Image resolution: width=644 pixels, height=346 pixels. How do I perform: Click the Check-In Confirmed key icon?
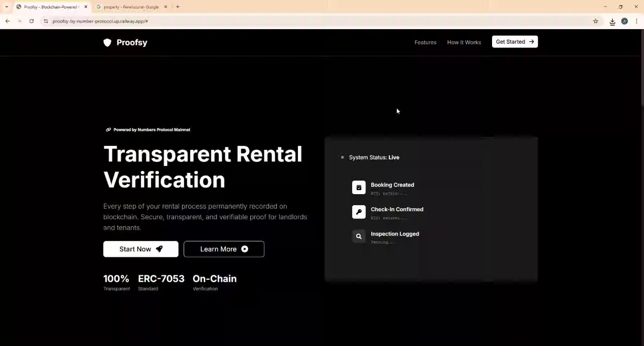[x=359, y=212]
